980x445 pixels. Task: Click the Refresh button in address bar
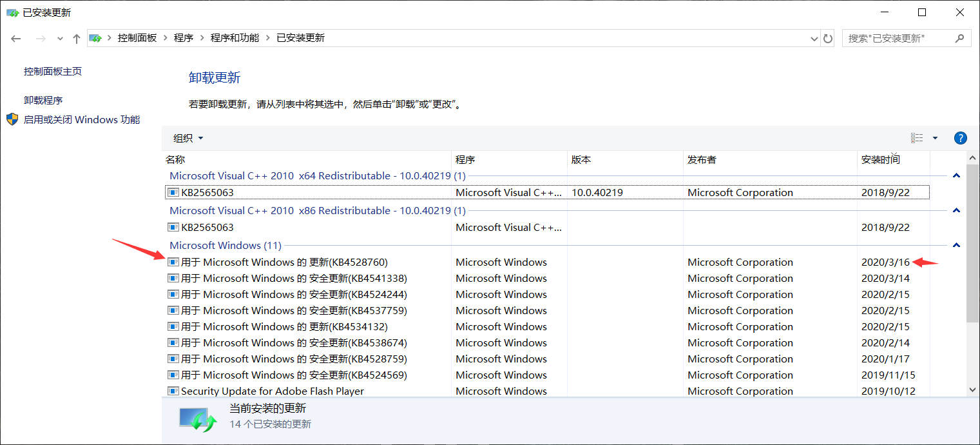pos(828,39)
